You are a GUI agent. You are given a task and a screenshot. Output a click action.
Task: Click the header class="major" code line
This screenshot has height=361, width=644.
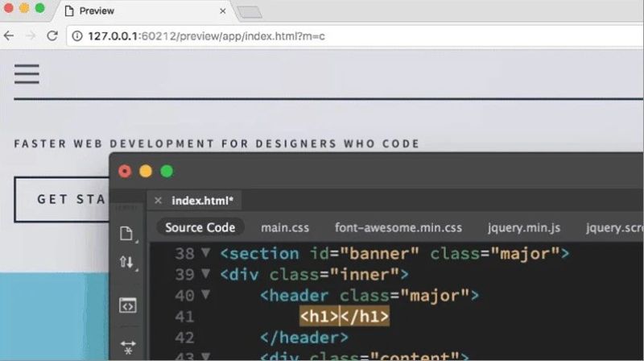[x=369, y=296]
